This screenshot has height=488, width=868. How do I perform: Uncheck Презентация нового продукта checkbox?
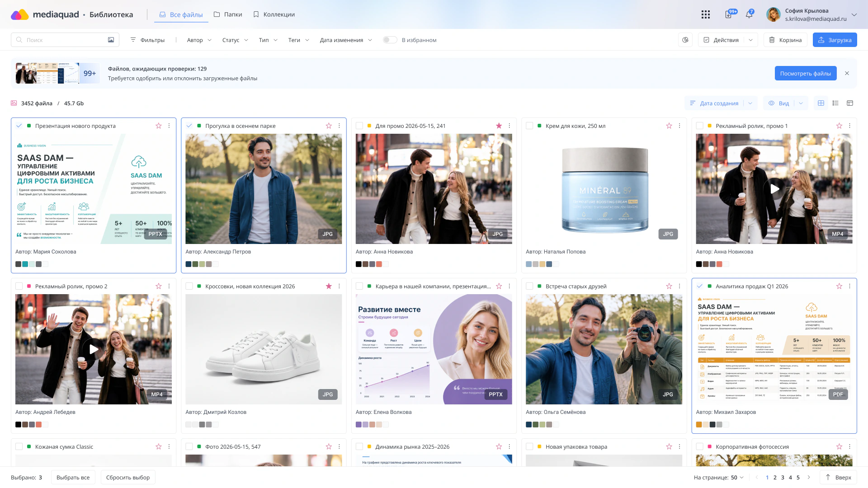(19, 126)
